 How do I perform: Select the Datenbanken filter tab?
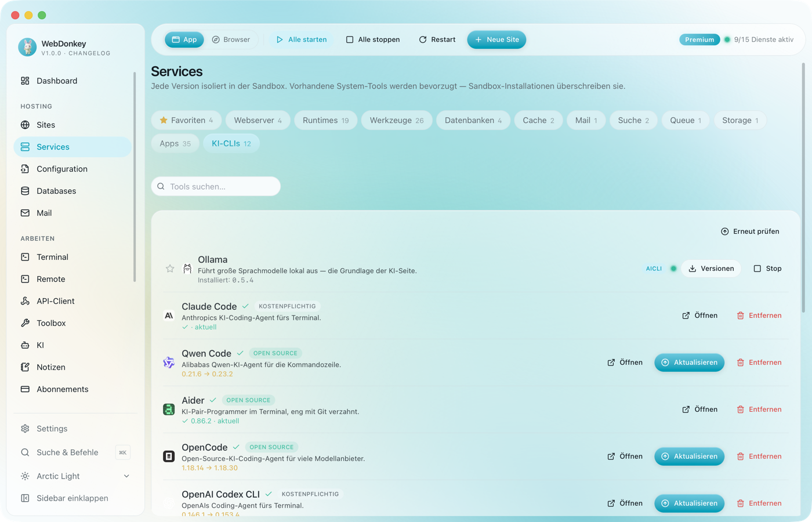pos(473,120)
